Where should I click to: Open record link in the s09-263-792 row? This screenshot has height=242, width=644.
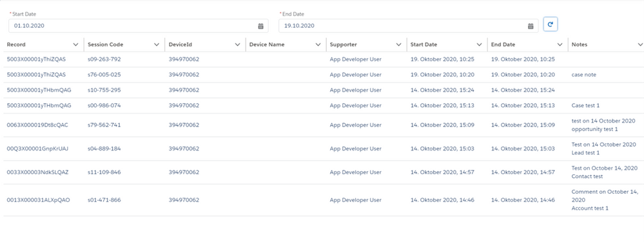(36, 59)
